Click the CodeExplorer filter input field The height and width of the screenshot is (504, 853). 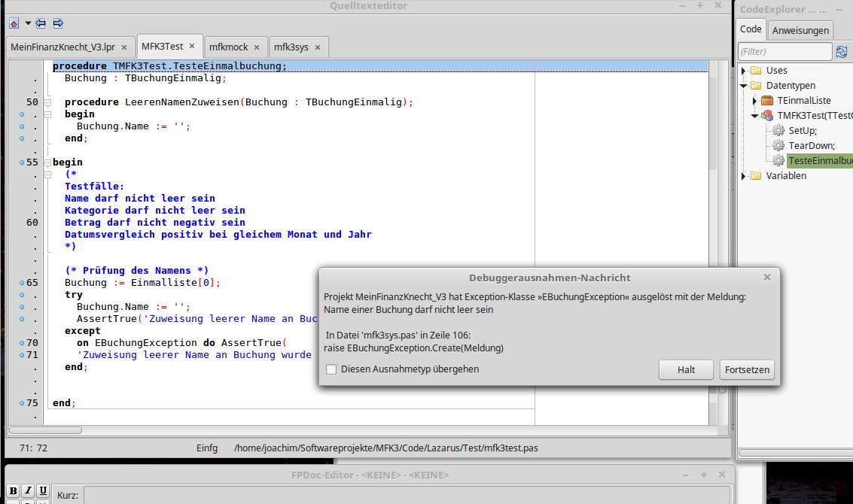(784, 51)
